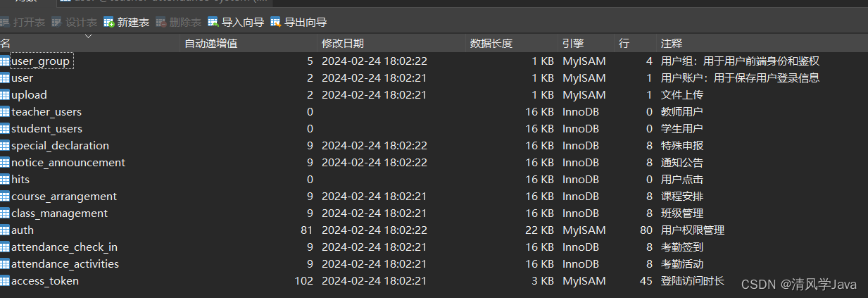
Task: Sort by the 名 (name) column header
Action: click(89, 44)
